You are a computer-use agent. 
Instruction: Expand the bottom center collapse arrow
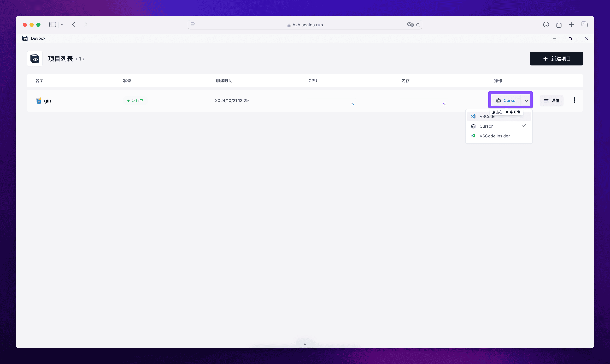305,344
